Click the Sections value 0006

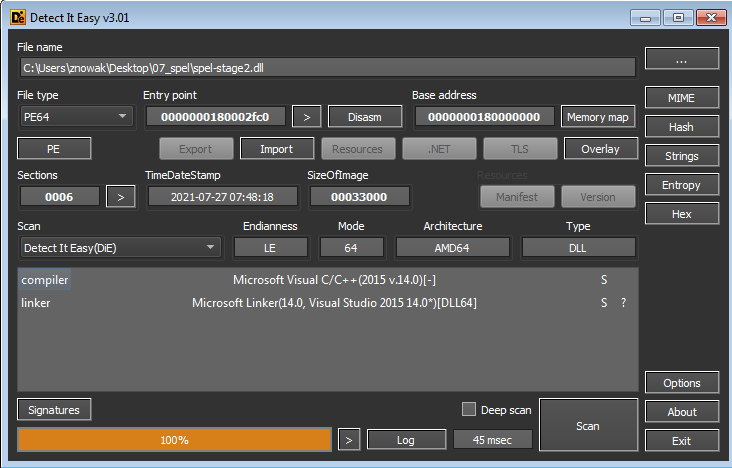coord(59,197)
